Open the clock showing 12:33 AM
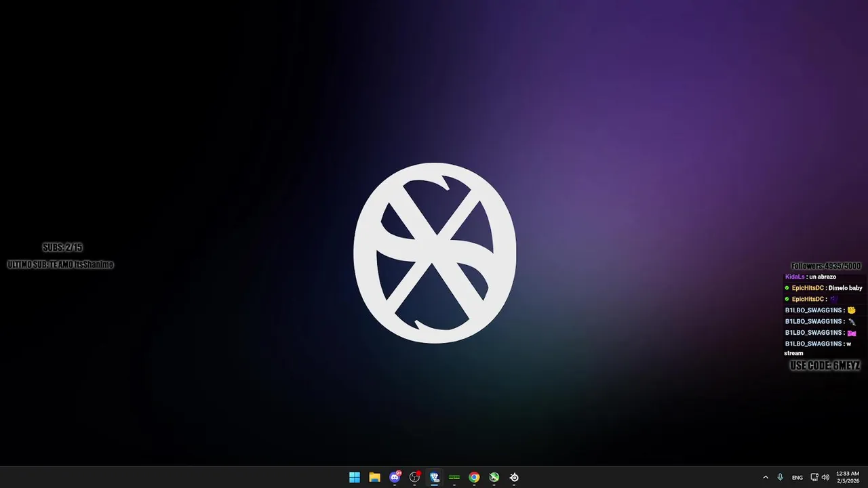 point(848,477)
